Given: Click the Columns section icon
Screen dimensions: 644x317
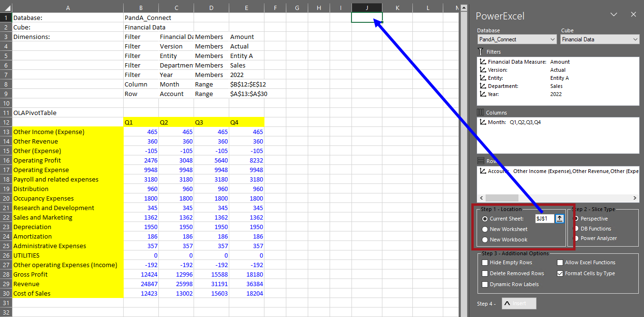Looking at the screenshot, I should coord(480,113).
